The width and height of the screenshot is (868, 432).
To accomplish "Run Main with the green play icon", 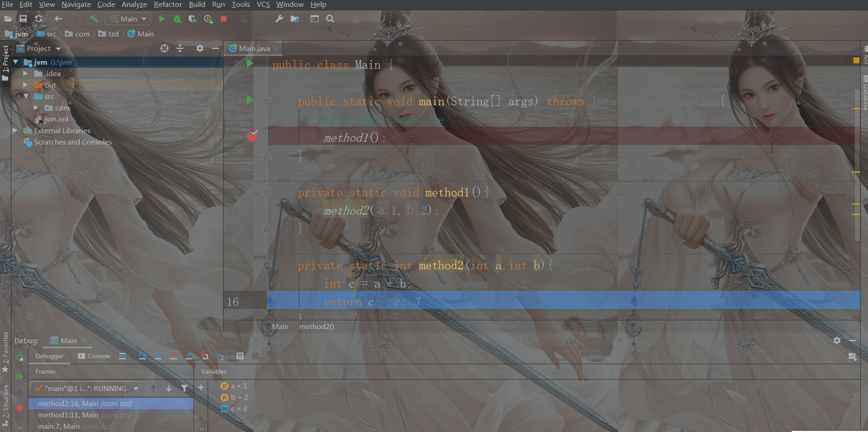I will click(162, 19).
